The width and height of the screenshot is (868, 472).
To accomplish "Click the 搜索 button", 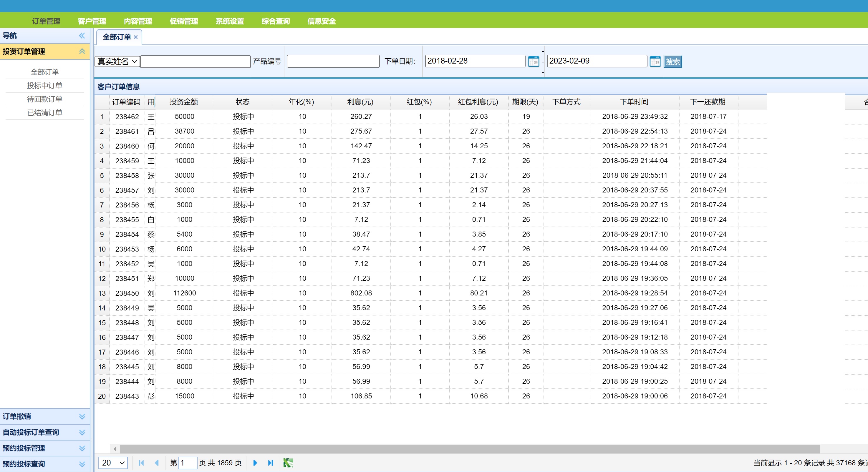I will 672,62.
